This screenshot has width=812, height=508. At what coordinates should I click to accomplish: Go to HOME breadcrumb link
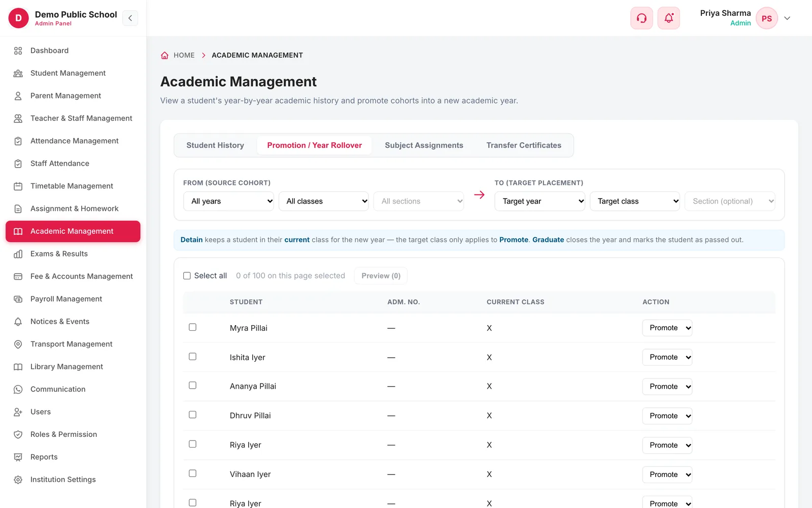[184, 55]
